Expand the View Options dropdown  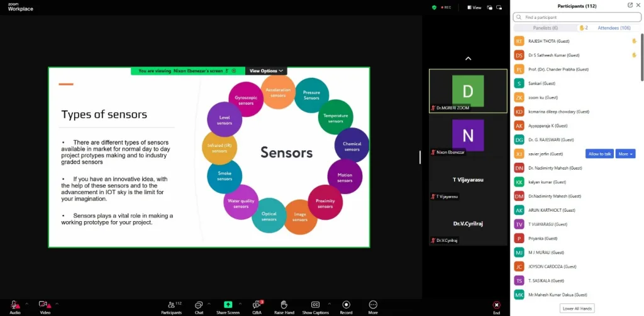tap(266, 71)
